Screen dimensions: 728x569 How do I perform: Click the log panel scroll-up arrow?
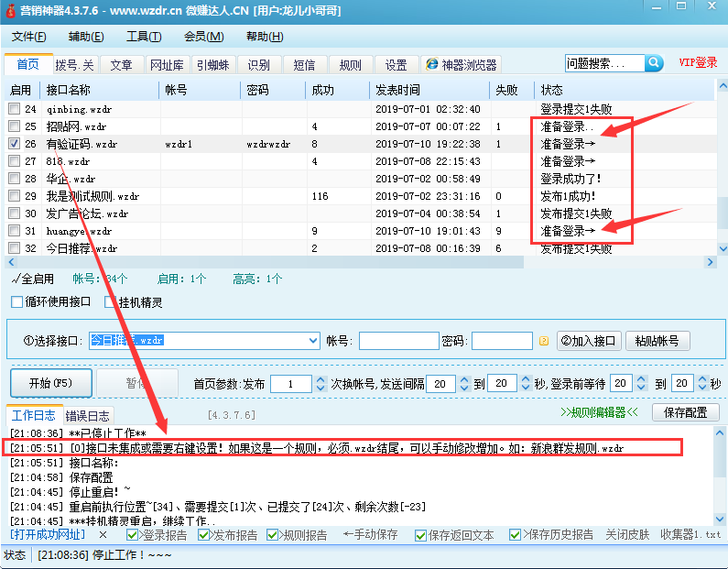(720, 432)
